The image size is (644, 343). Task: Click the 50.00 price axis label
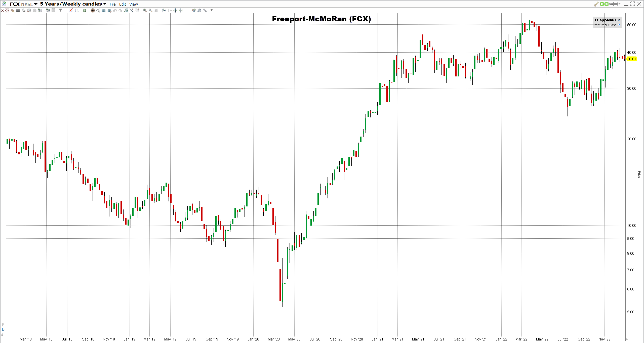631,25
